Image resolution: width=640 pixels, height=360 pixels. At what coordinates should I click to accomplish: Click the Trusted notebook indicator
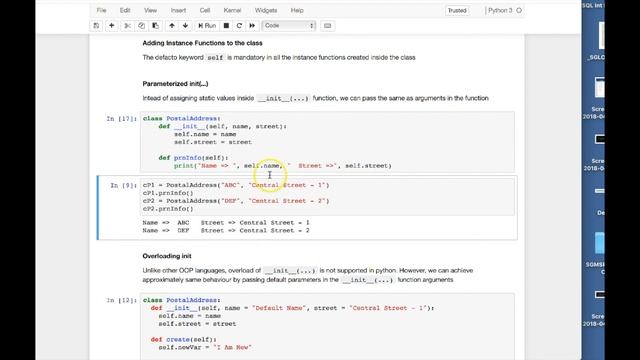coord(457,11)
